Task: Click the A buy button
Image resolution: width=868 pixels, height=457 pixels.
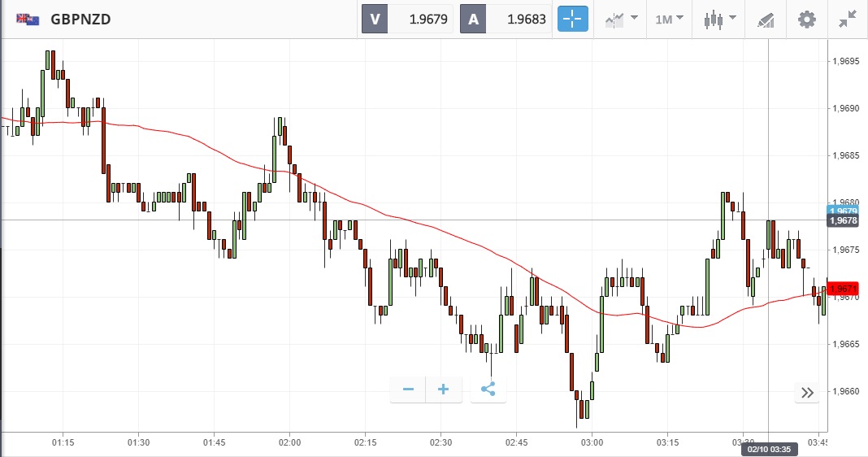Action: [474, 19]
